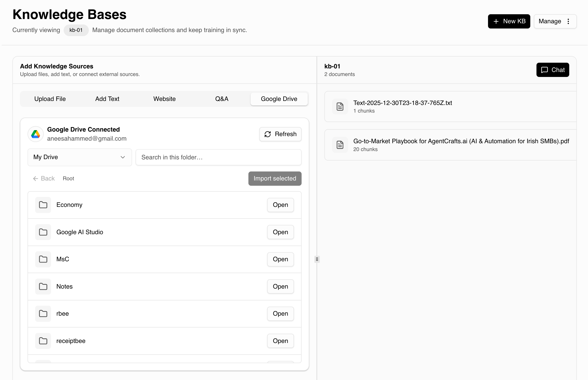This screenshot has width=588, height=380.
Task: Open the Manage menu button
Action: pos(555,21)
